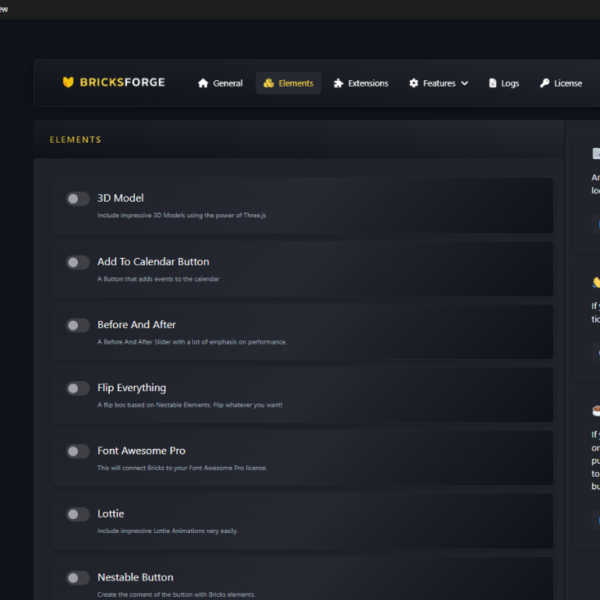Screen dimensions: 600x600
Task: Click the home icon next to General
Action: [x=203, y=83]
